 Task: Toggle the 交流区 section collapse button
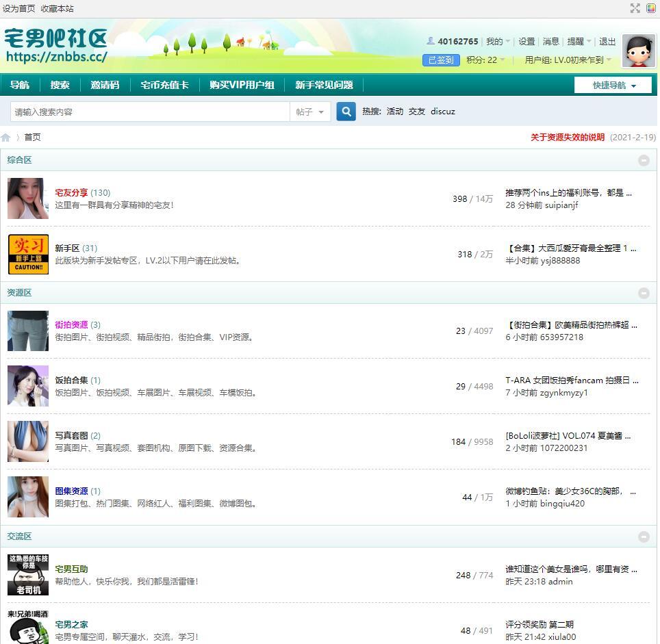coord(644,537)
